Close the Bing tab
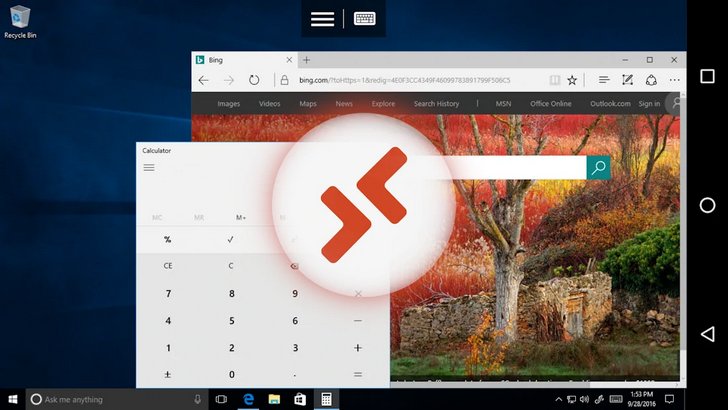This screenshot has height=410, width=728. pos(289,60)
